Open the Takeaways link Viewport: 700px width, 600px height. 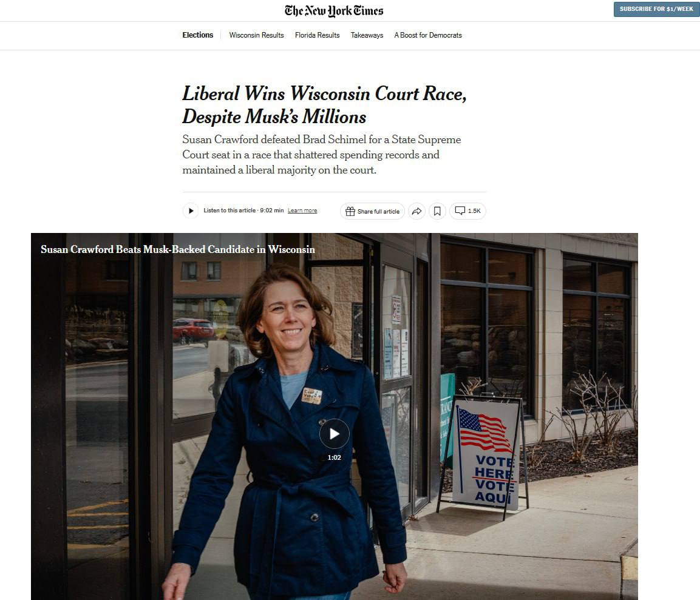[367, 35]
